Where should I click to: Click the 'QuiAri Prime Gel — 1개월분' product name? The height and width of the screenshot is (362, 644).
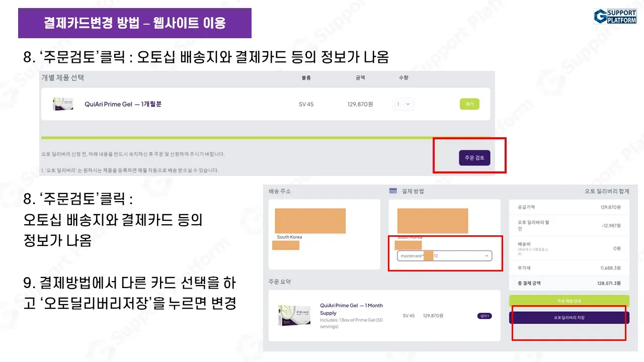click(x=123, y=104)
